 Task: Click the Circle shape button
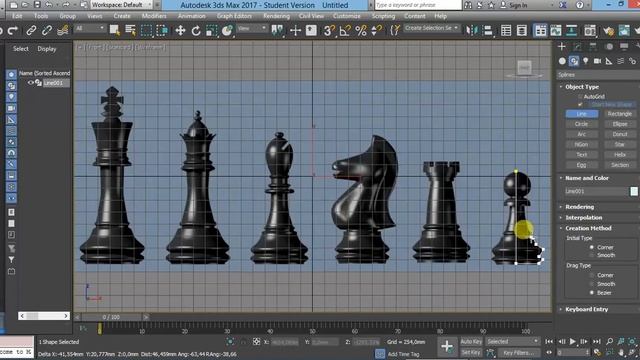[x=582, y=124]
